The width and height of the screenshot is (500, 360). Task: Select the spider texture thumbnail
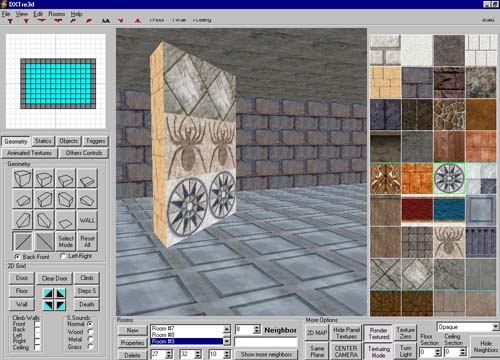(449, 242)
